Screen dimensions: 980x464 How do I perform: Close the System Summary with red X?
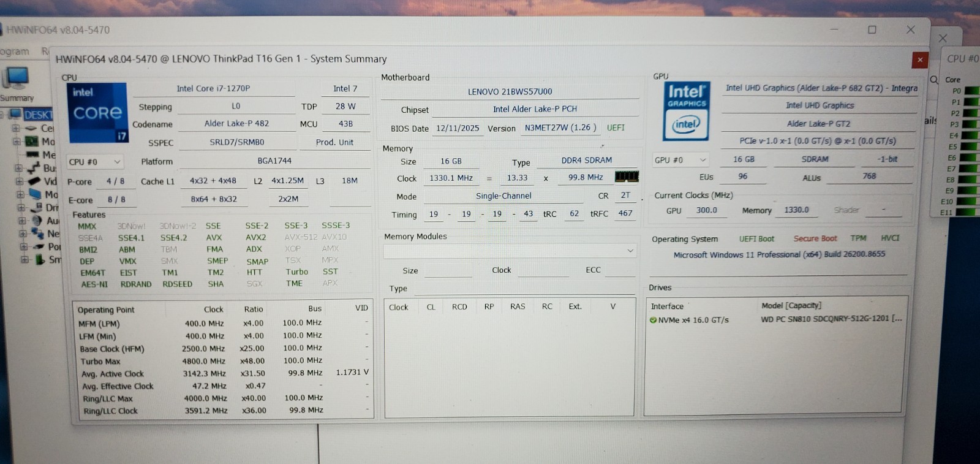(919, 59)
